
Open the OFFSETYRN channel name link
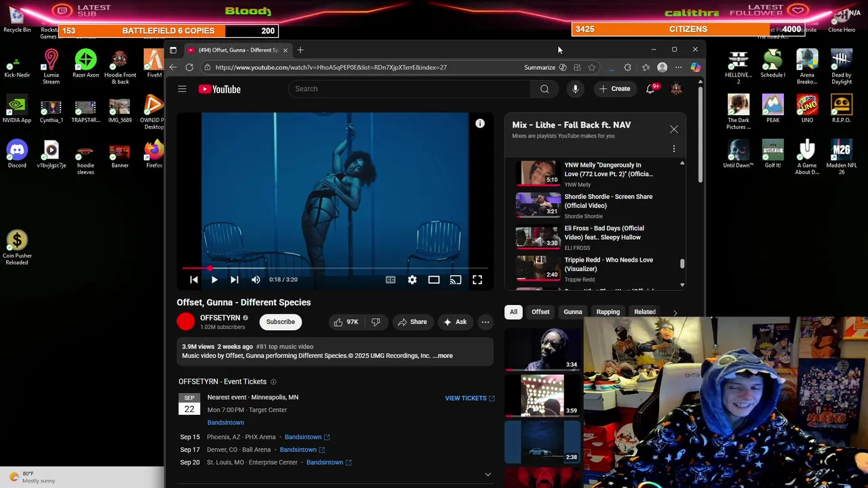click(220, 318)
